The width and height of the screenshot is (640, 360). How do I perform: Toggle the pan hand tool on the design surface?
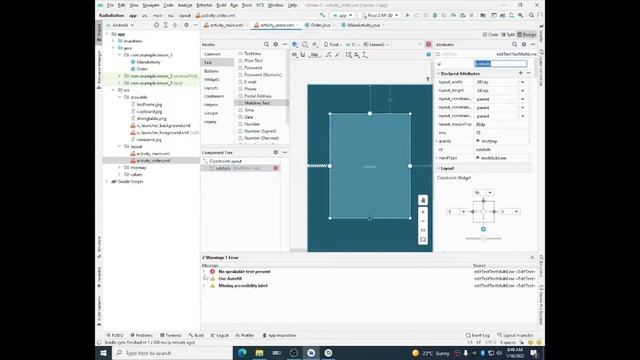tap(423, 200)
